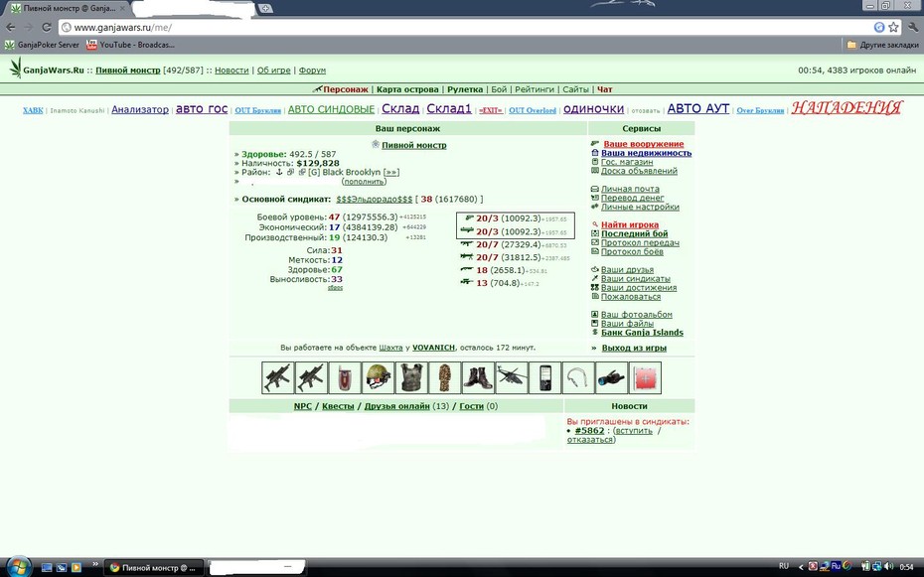Click the пополнить link
Screen dimensions: 924x577
click(x=365, y=182)
